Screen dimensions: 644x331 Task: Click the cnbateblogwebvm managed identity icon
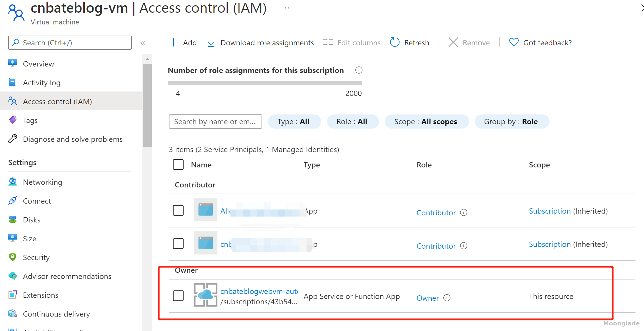[206, 295]
